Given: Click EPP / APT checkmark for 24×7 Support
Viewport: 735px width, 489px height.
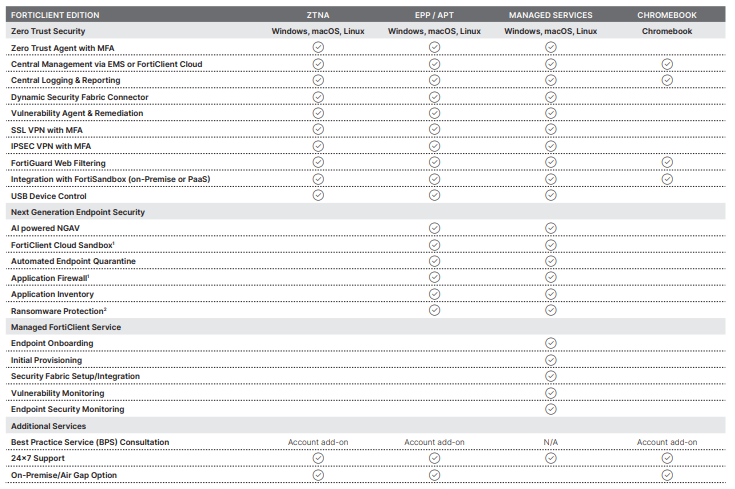Looking at the screenshot, I should [435, 458].
